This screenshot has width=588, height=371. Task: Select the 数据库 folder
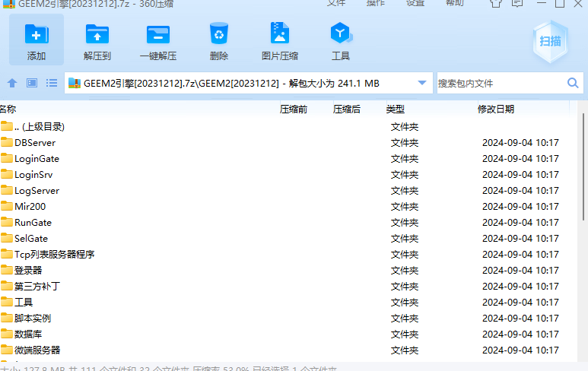point(289,334)
